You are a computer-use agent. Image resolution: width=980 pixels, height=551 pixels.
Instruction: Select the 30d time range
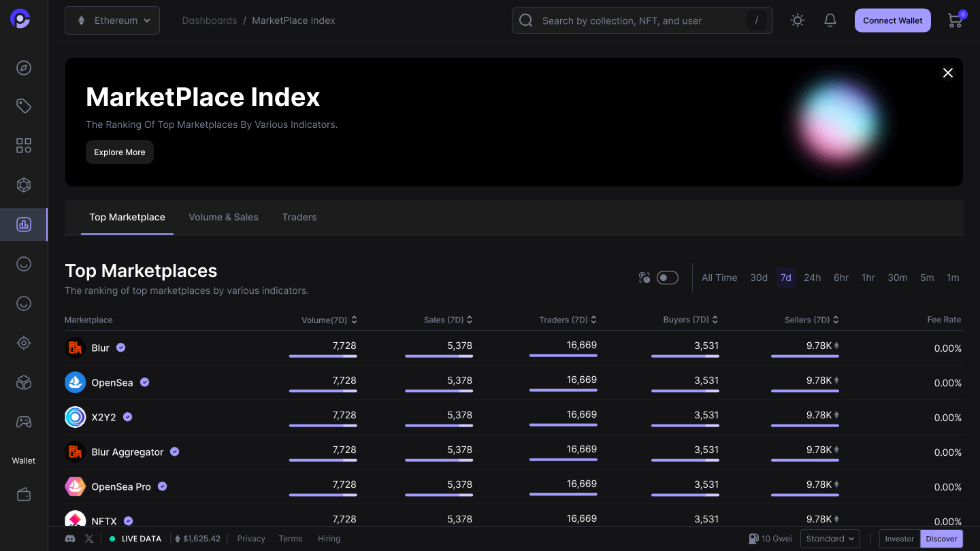pyautogui.click(x=759, y=278)
